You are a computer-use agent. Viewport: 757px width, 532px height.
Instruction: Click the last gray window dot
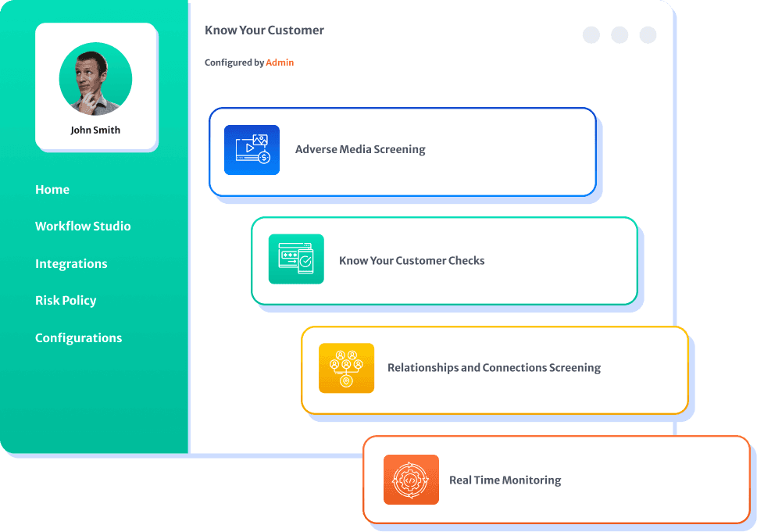click(648, 34)
